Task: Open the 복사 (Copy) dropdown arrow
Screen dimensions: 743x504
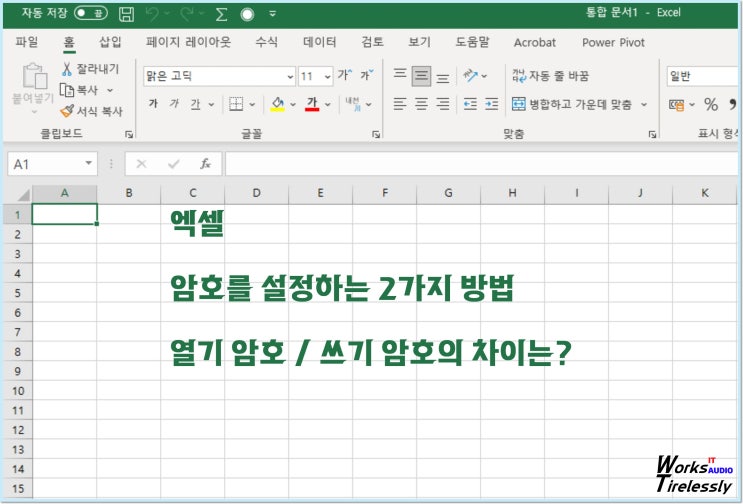Action: [x=110, y=90]
